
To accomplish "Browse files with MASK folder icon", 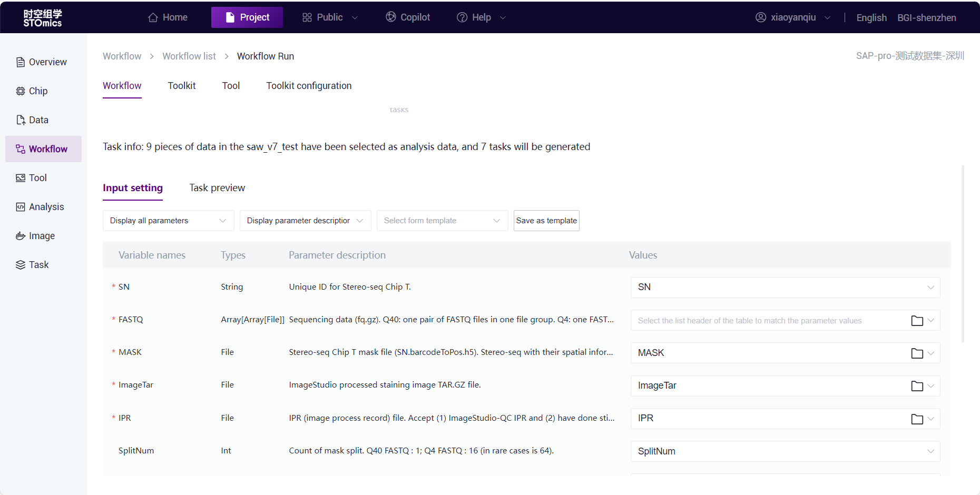I will coord(917,353).
